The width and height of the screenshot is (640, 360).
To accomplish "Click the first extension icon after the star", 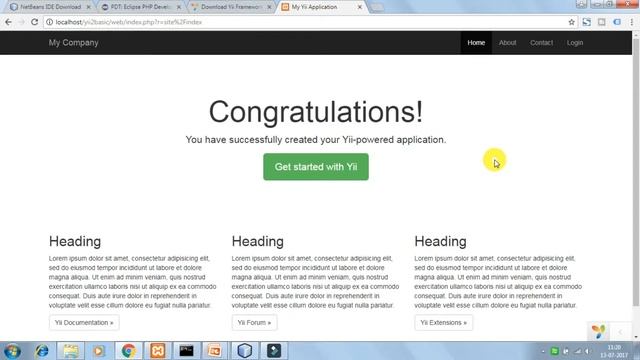I will [587, 22].
